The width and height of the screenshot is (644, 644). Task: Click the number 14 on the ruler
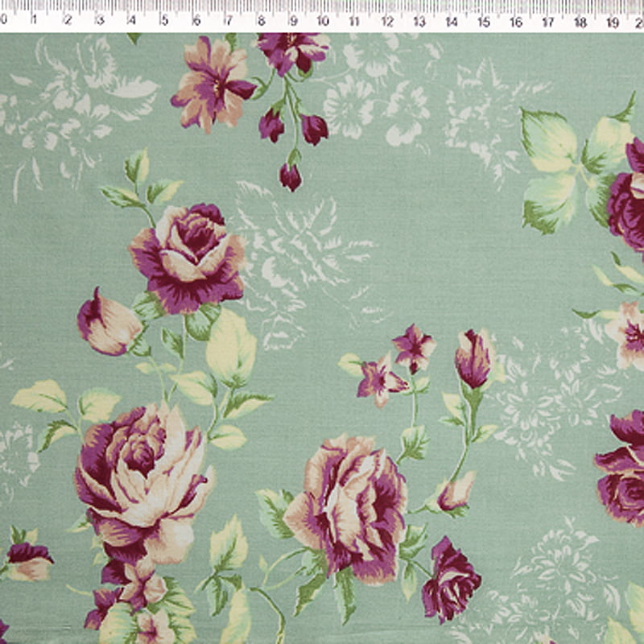(x=452, y=22)
